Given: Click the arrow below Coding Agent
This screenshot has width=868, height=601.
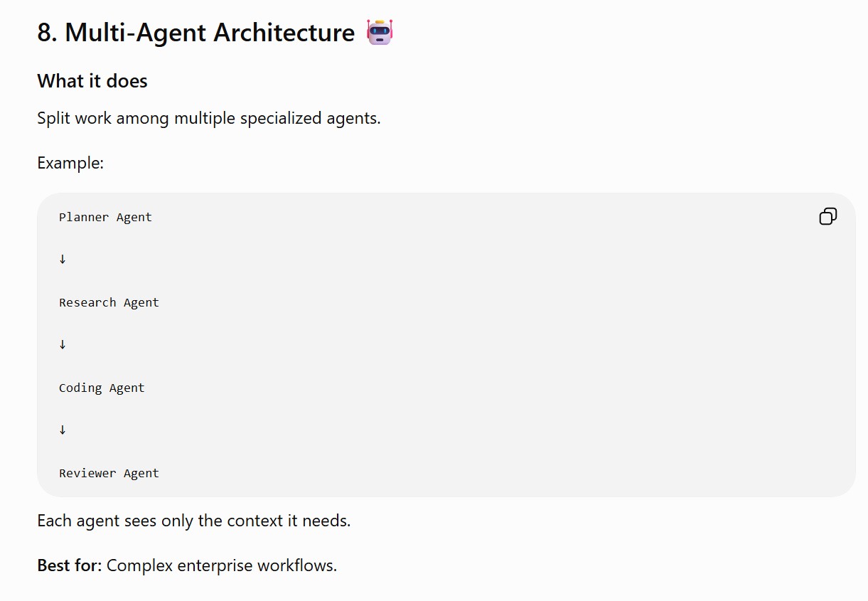Looking at the screenshot, I should coord(63,430).
